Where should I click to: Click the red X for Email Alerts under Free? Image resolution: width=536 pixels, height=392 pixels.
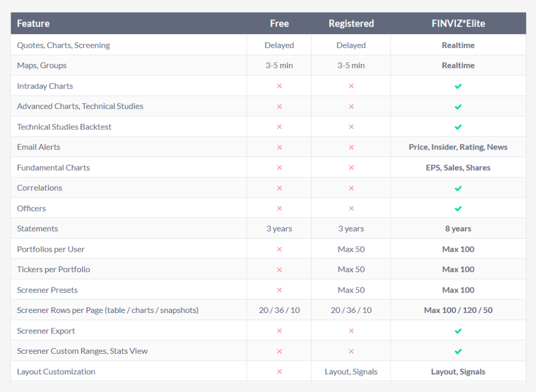click(x=279, y=147)
